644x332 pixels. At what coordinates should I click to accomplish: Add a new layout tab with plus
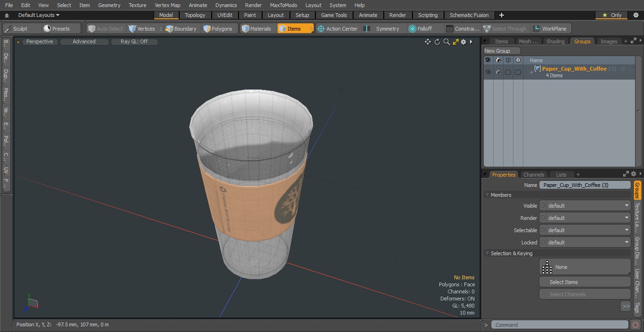pos(501,15)
